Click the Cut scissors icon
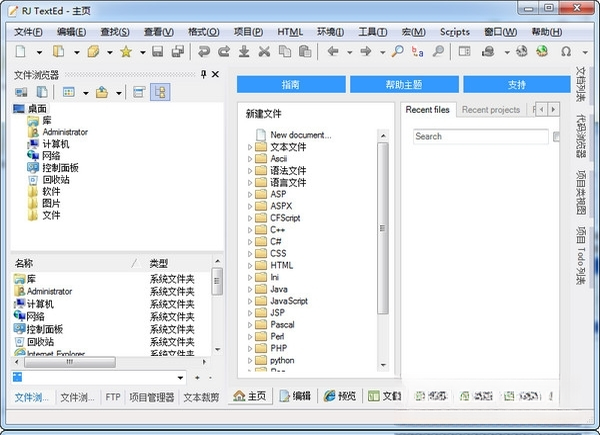The height and width of the screenshot is (435, 600). point(264,51)
